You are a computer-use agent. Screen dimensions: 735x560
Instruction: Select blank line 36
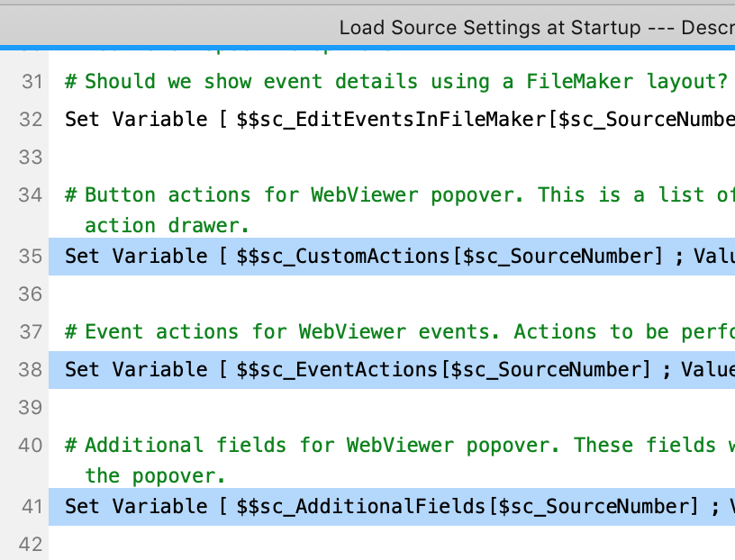point(392,294)
